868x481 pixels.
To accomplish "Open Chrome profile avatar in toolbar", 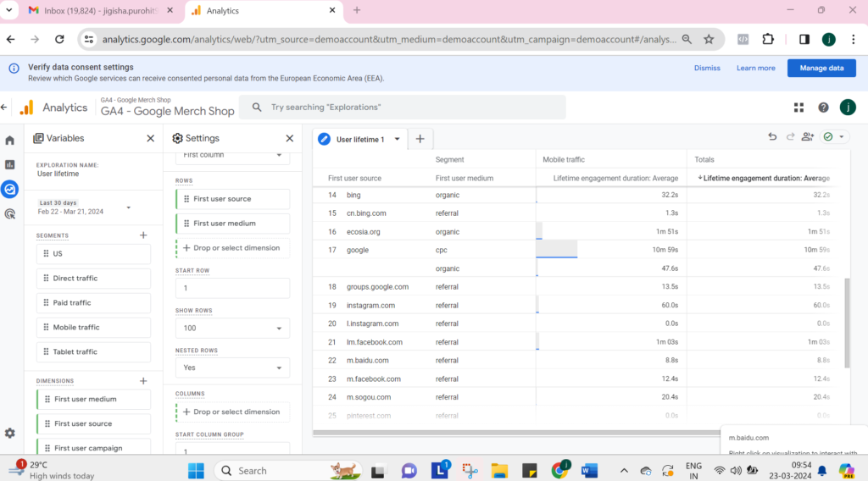I will [829, 39].
